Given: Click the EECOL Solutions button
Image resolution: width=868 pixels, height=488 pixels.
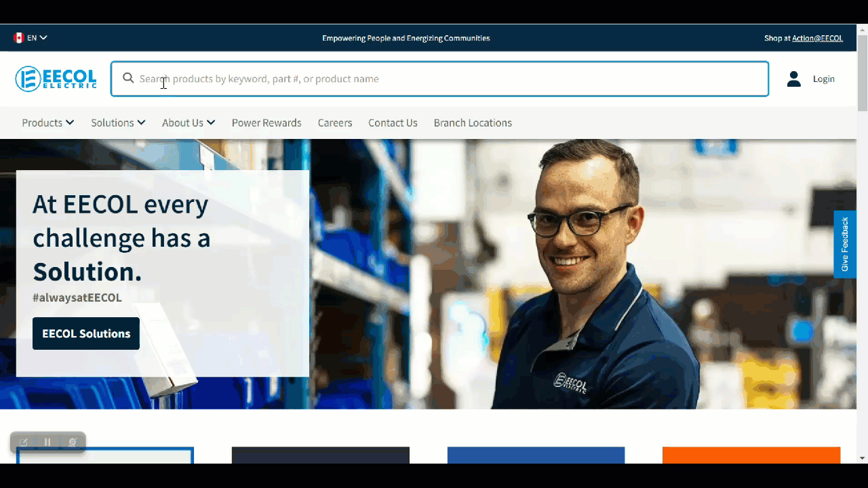Looking at the screenshot, I should (86, 333).
